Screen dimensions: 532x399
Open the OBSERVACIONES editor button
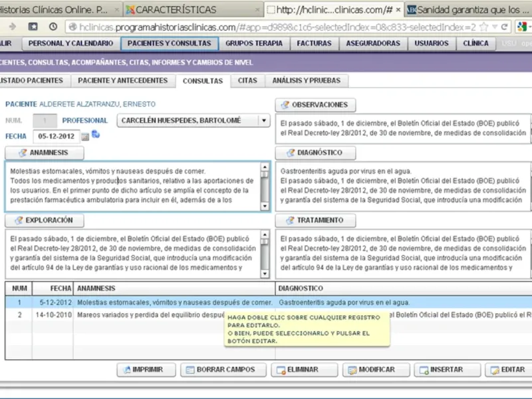click(315, 105)
